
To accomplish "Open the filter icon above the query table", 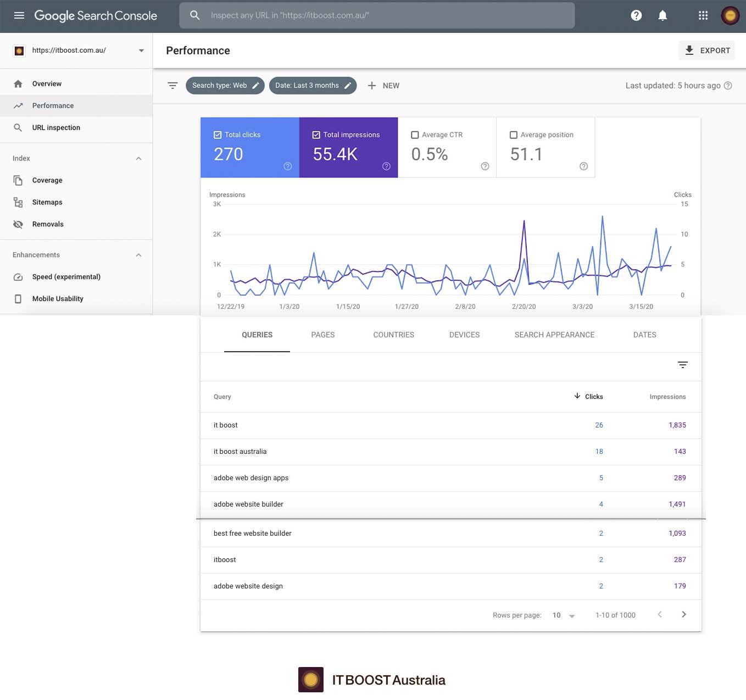I will coord(682,364).
